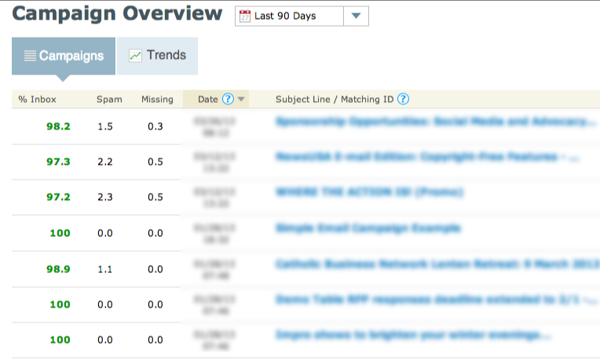Sort by the Missing column header
The height and width of the screenshot is (364, 600).
[157, 100]
